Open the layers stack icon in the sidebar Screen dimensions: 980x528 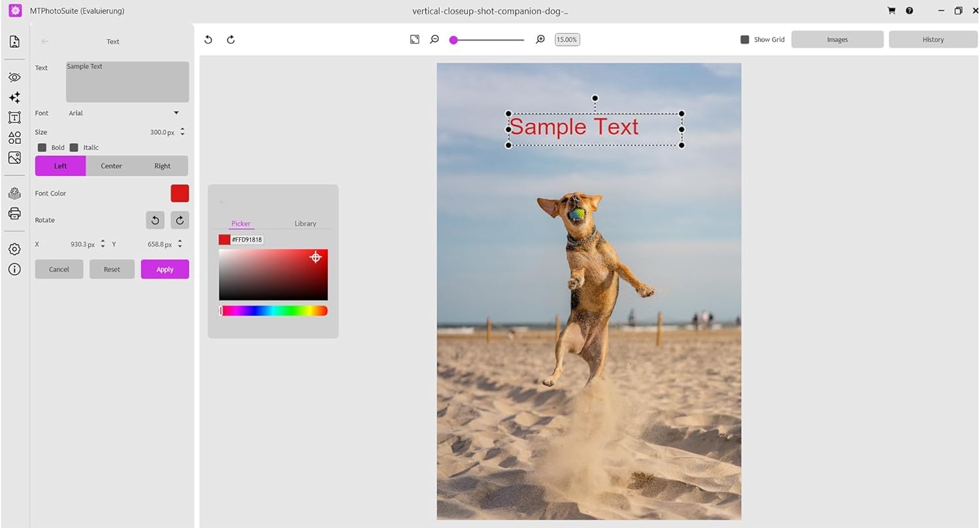tap(14, 193)
